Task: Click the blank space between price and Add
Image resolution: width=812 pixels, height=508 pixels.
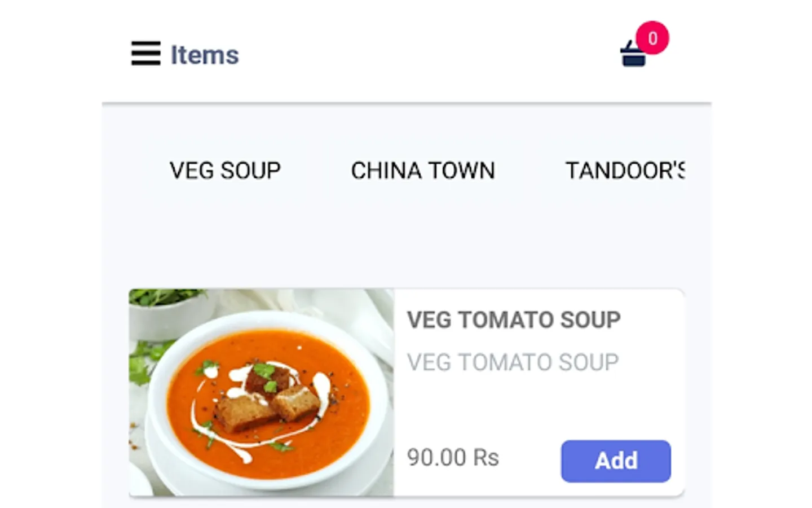Action: pos(530,458)
